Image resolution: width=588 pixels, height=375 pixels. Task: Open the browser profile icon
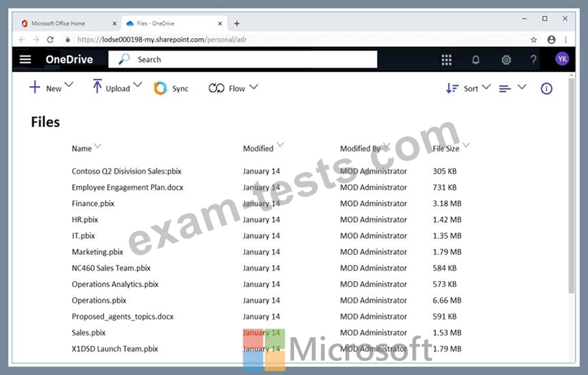(x=551, y=39)
